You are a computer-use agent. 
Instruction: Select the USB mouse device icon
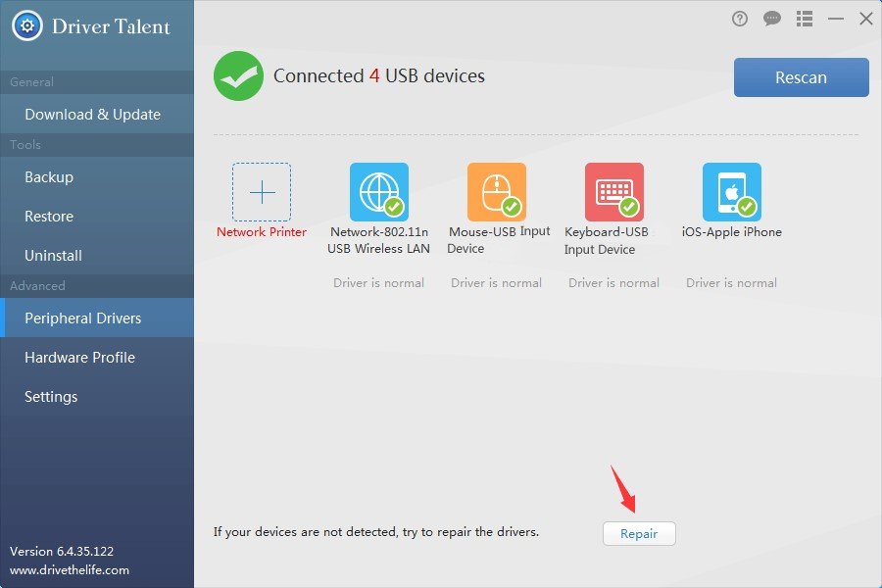(x=497, y=192)
